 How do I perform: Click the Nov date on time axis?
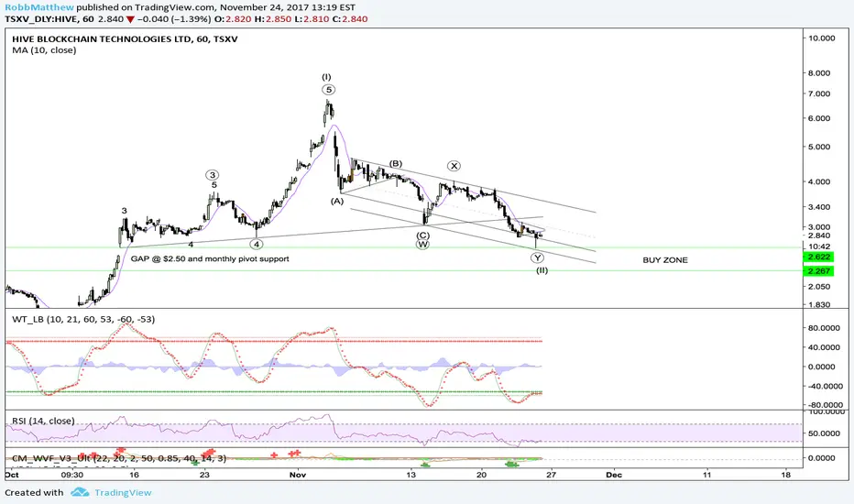click(x=298, y=475)
